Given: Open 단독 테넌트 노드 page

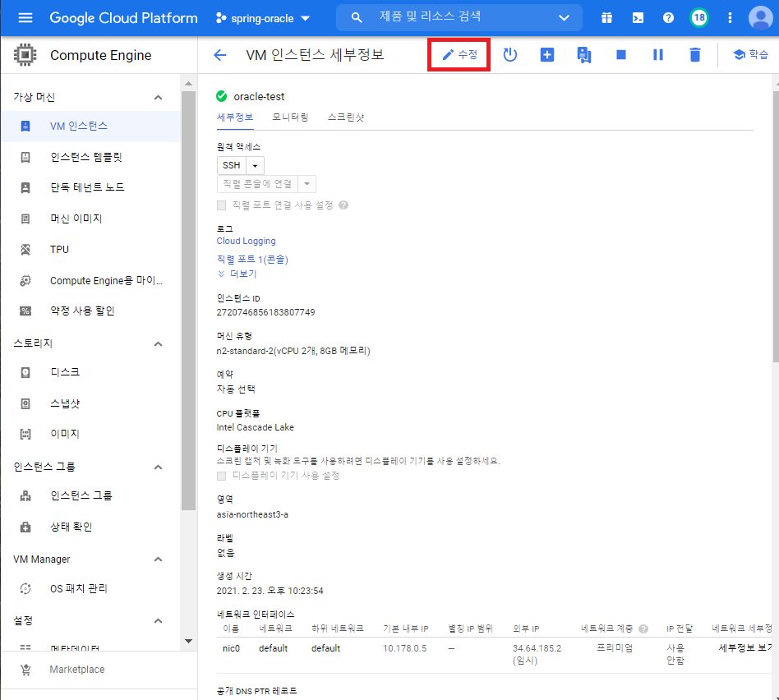Looking at the screenshot, I should pyautogui.click(x=90, y=187).
